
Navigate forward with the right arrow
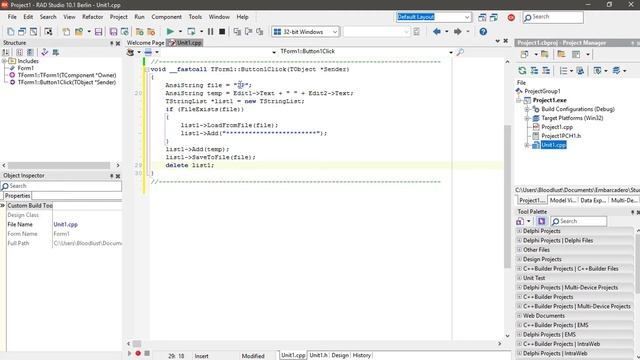pos(458,31)
